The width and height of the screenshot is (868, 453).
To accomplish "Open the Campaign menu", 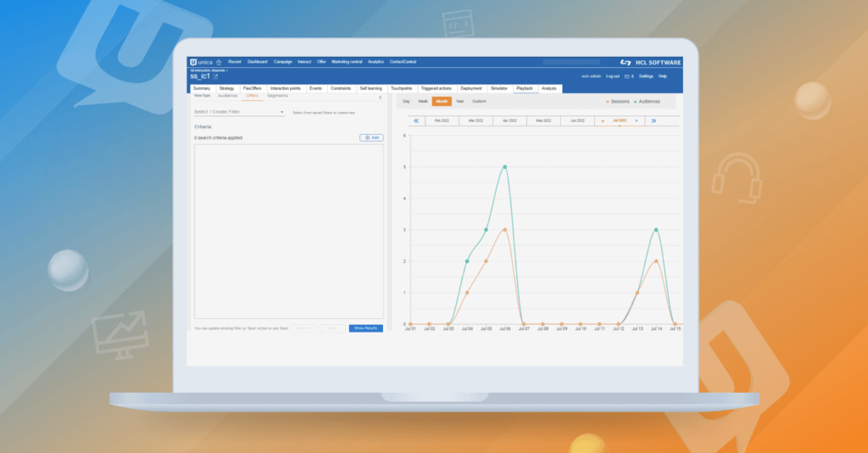I will [282, 62].
